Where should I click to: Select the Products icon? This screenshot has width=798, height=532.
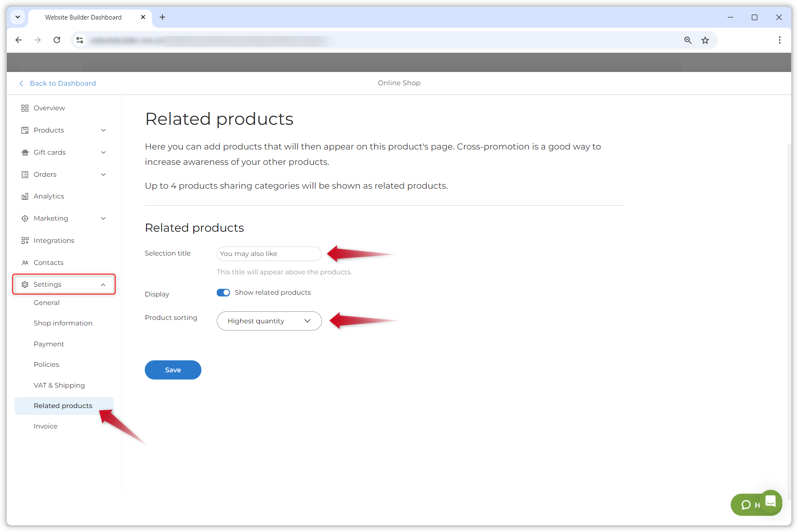[25, 130]
